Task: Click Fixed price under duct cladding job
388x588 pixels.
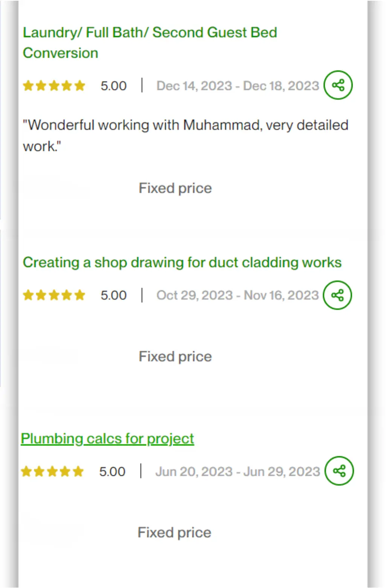Action: (x=175, y=356)
